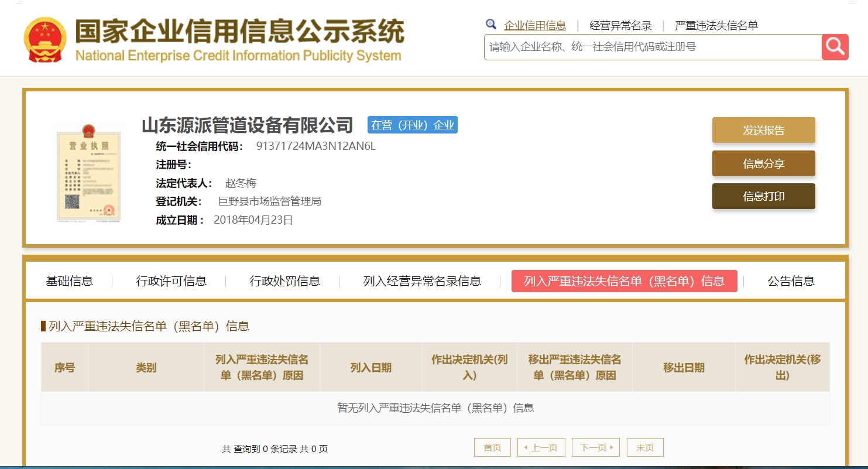
Task: Select the 经营异常名录 search category
Action: (620, 25)
